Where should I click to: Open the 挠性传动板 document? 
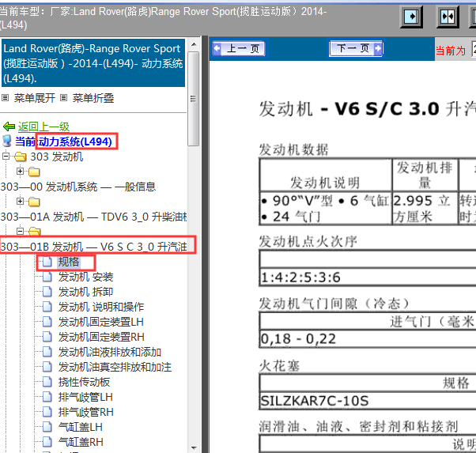[84, 383]
